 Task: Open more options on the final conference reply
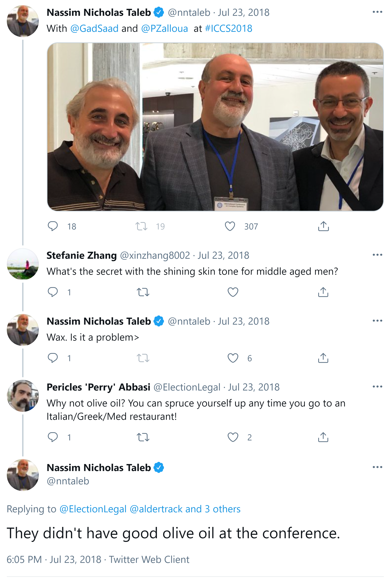click(377, 467)
